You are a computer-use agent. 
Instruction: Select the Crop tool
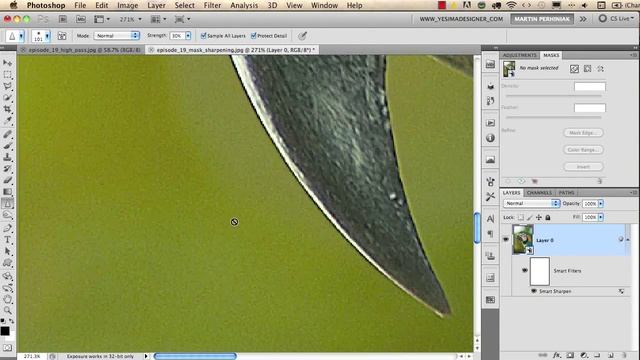tap(7, 109)
